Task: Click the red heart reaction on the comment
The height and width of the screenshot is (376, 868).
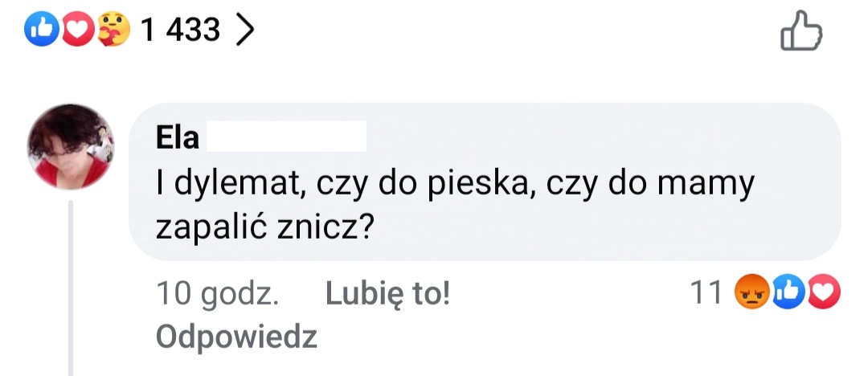Action: click(x=823, y=295)
